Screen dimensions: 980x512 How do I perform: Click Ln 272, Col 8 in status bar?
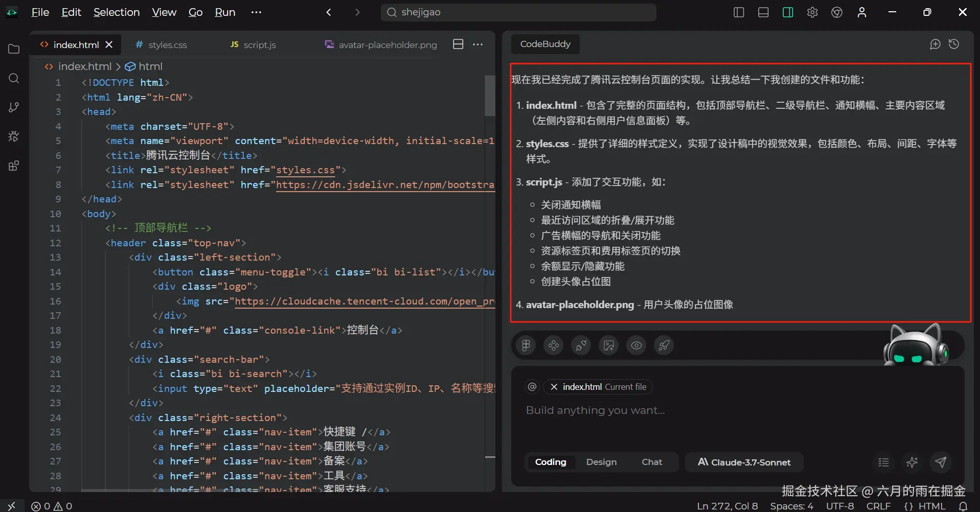(x=727, y=506)
